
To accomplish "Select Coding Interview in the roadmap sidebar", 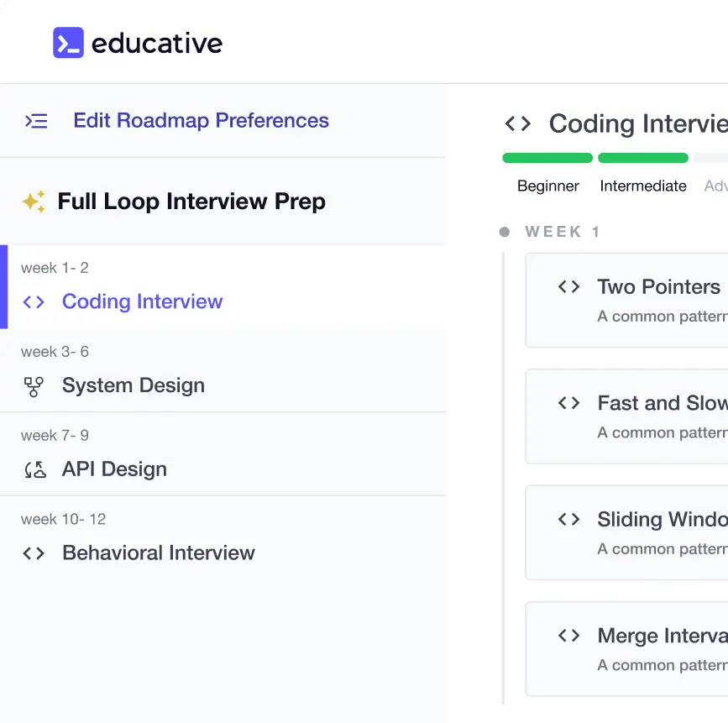I will 142,301.
